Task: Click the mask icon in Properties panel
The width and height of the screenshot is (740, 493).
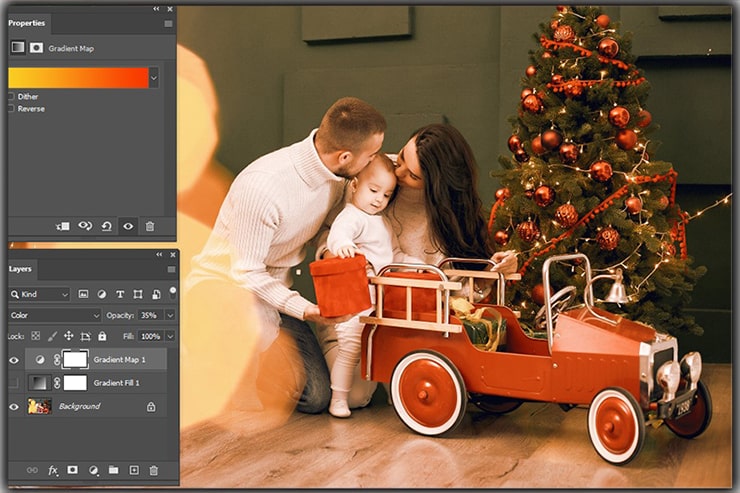Action: 36,48
